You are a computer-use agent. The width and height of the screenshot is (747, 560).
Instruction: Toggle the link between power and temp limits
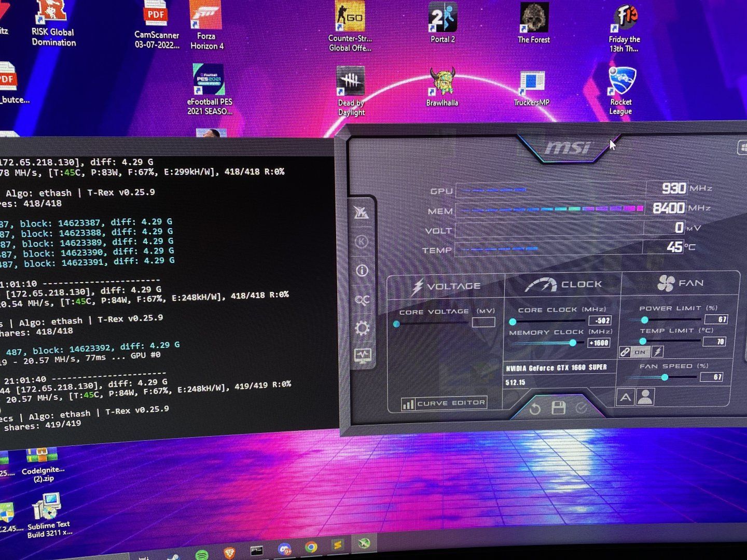coord(625,353)
